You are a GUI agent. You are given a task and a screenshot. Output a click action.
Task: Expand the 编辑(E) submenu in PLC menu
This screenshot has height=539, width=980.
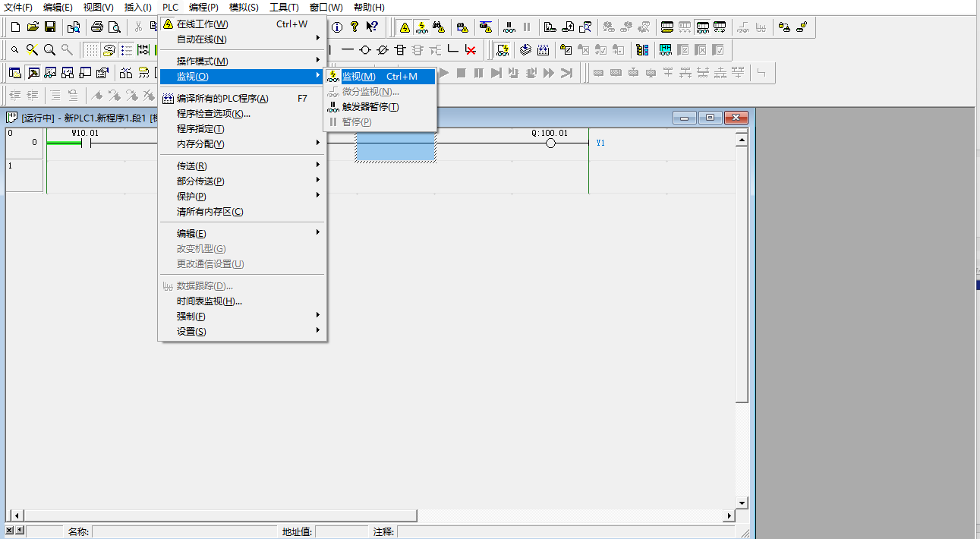click(x=242, y=234)
